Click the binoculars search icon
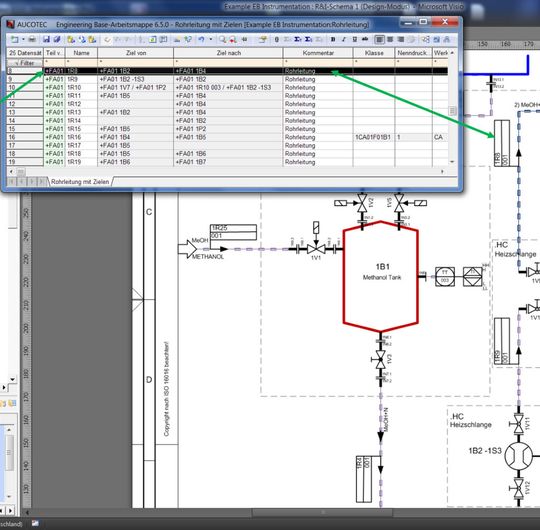Viewport: 540px width, 530px height. click(x=245, y=40)
